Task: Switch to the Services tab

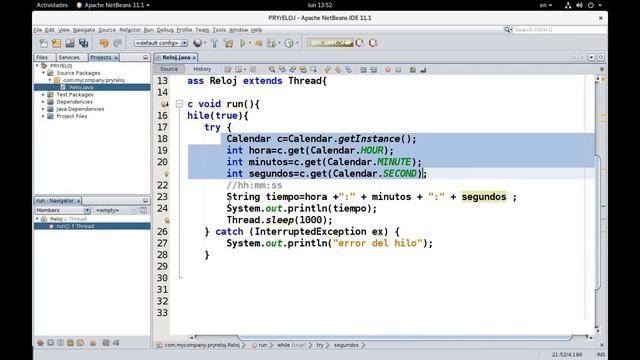Action: click(69, 58)
